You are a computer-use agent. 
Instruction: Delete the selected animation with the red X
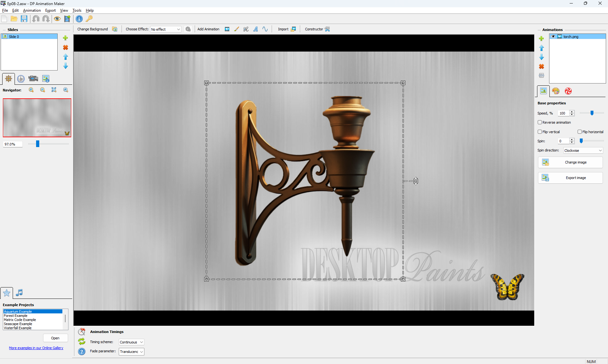tap(541, 66)
